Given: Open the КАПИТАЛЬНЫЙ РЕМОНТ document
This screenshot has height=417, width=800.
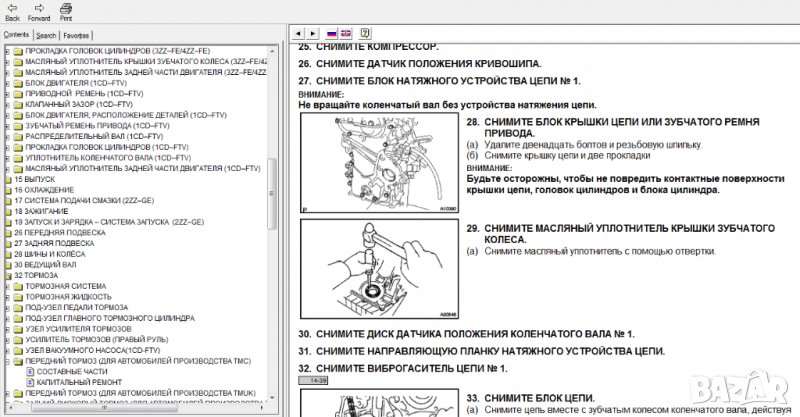Looking at the screenshot, I should pos(68,382).
